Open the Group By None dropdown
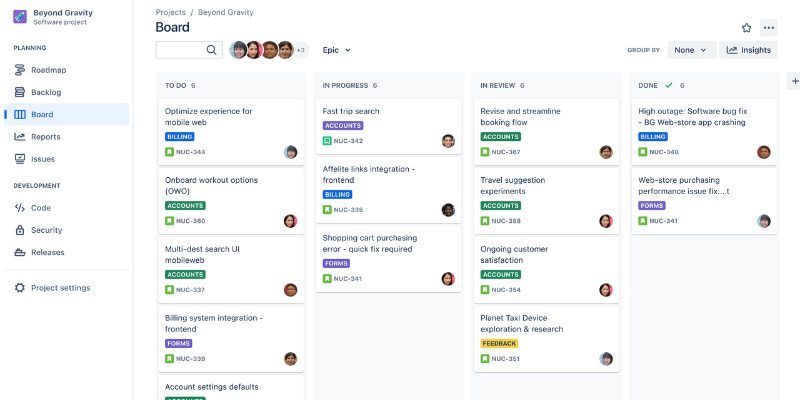This screenshot has height=400, width=800. coord(691,50)
